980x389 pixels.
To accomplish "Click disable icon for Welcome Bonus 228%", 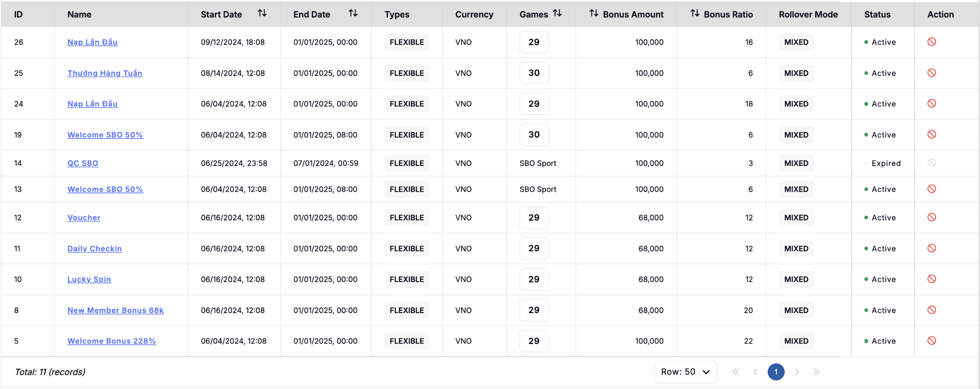I will pos(931,341).
